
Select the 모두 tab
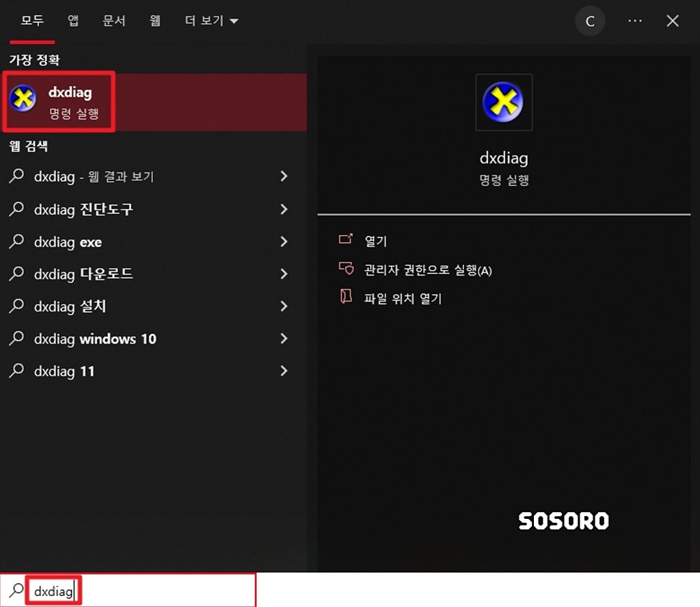(32, 21)
